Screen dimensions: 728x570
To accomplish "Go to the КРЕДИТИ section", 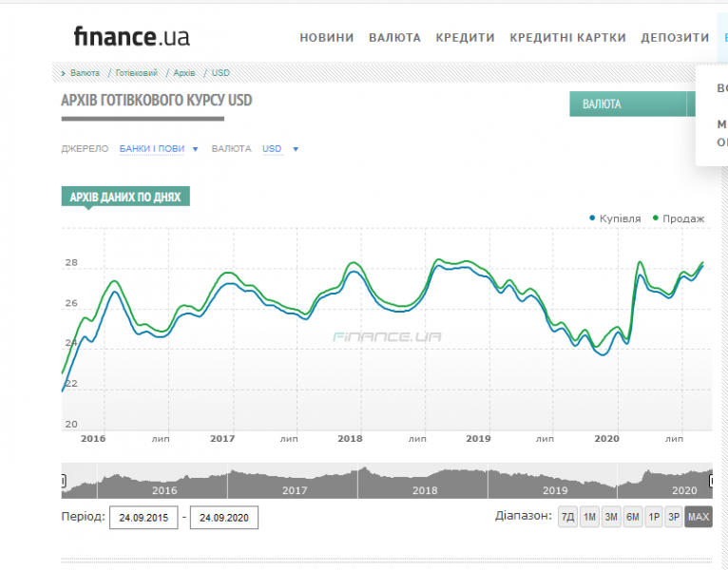I will pos(465,38).
